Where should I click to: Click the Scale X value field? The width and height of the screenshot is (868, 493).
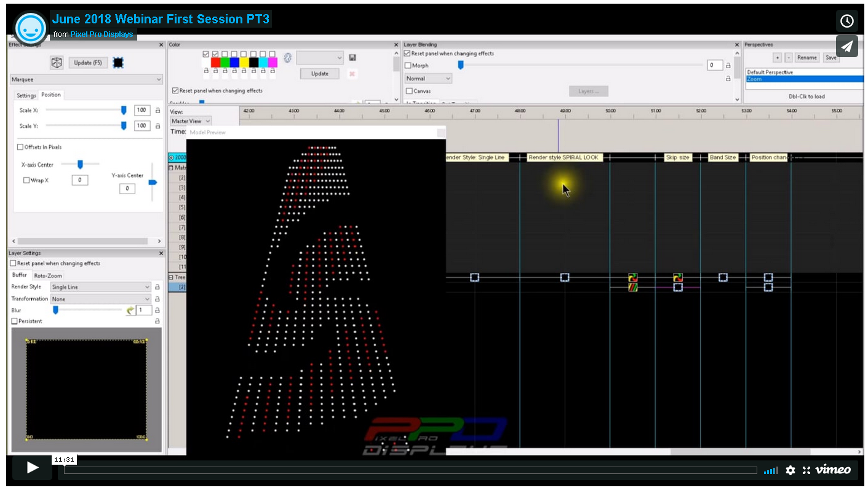(142, 111)
